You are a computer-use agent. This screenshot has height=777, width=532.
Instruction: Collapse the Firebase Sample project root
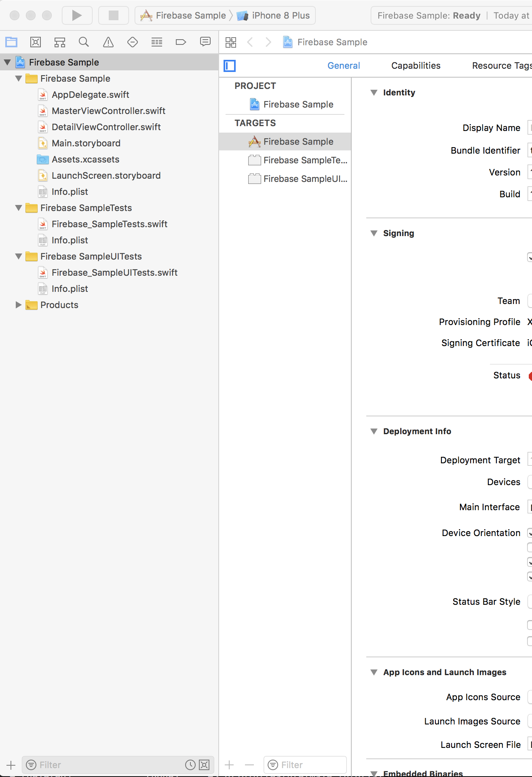click(x=7, y=62)
